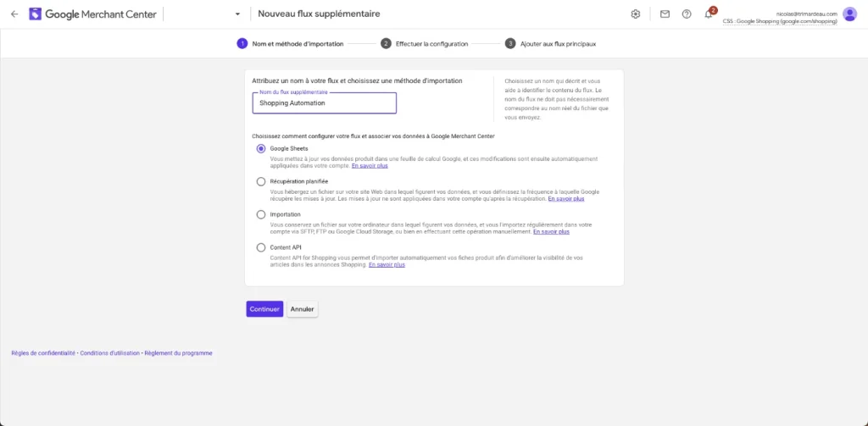868x426 pixels.
Task: Open the Google Merchant Center logo
Action: tap(93, 14)
